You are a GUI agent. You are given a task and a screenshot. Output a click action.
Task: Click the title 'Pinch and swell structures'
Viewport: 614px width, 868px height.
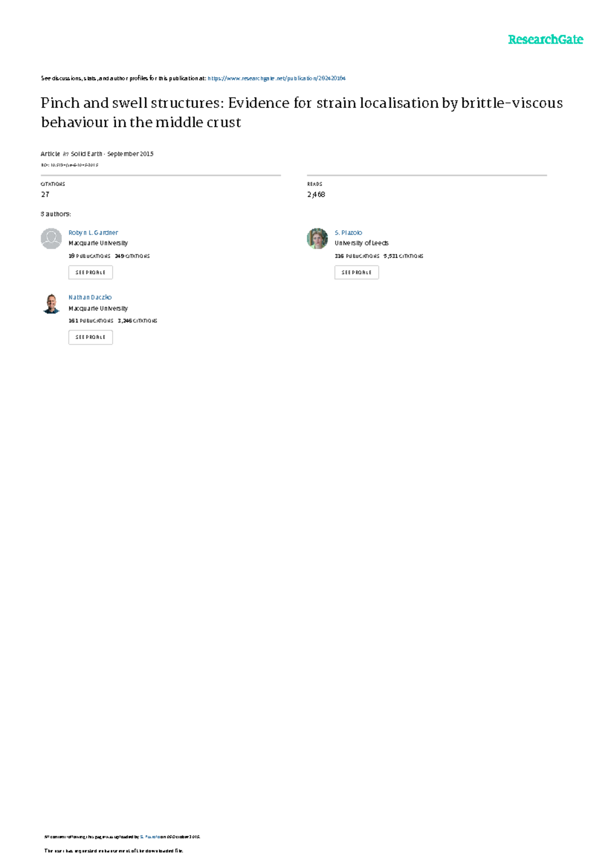(302, 113)
